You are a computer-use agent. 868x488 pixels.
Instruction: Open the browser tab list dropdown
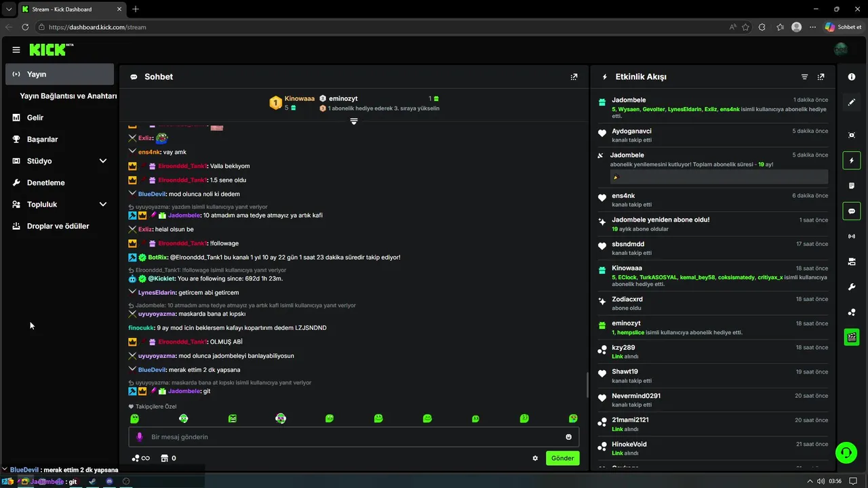click(x=8, y=9)
